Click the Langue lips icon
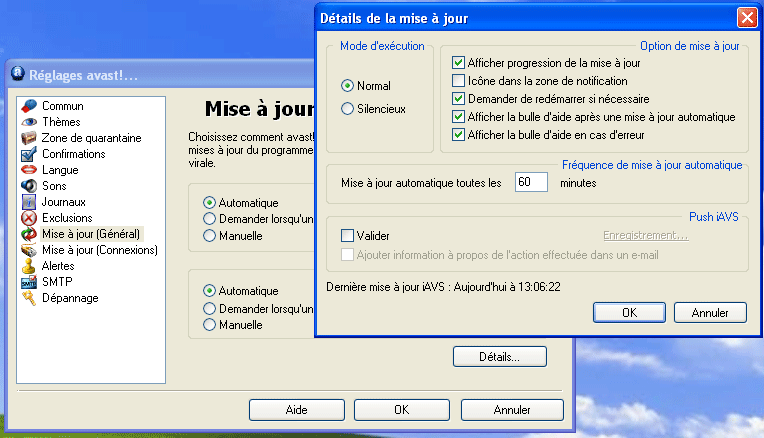The image size is (764, 438). [x=29, y=170]
